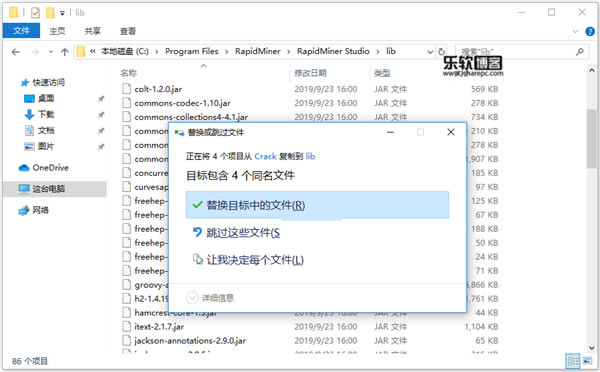The width and height of the screenshot is (600, 372).
Task: Go back using the back arrow
Action: [15, 52]
